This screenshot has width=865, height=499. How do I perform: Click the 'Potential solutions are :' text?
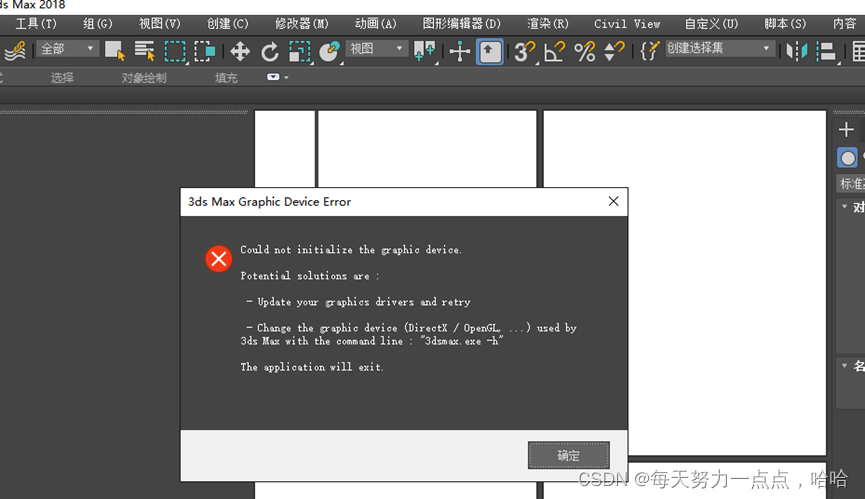tap(309, 276)
